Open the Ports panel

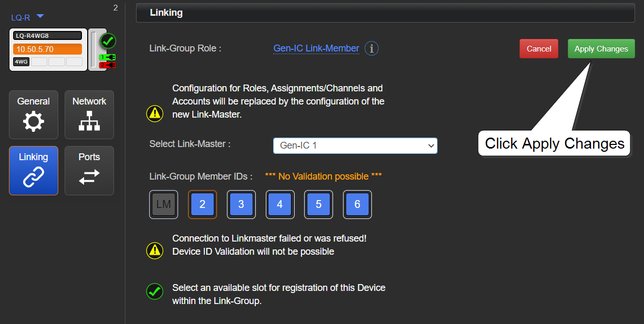89,171
